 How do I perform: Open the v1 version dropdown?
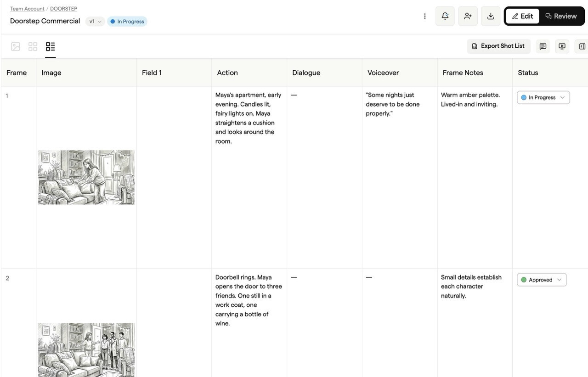coord(95,22)
